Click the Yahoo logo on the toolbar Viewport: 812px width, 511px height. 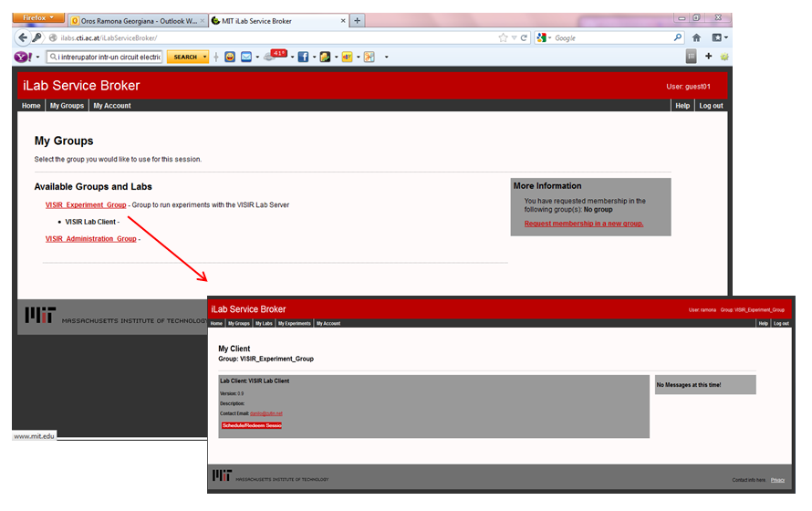click(23, 57)
